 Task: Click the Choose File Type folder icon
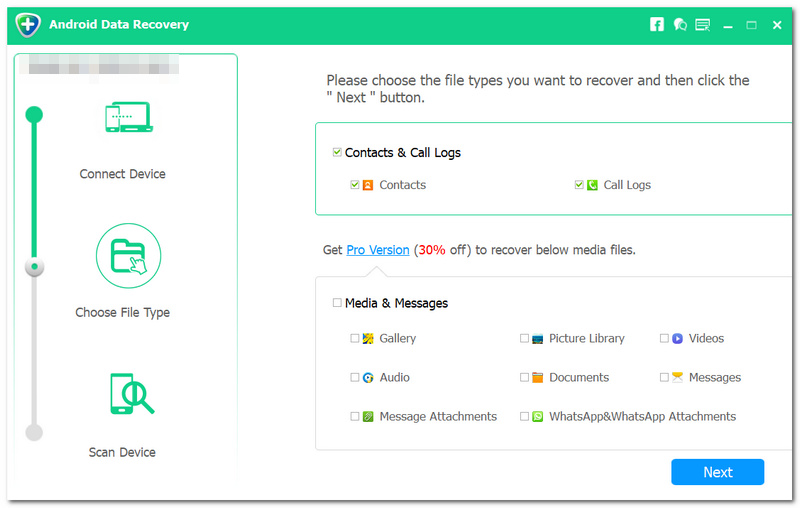(x=129, y=256)
